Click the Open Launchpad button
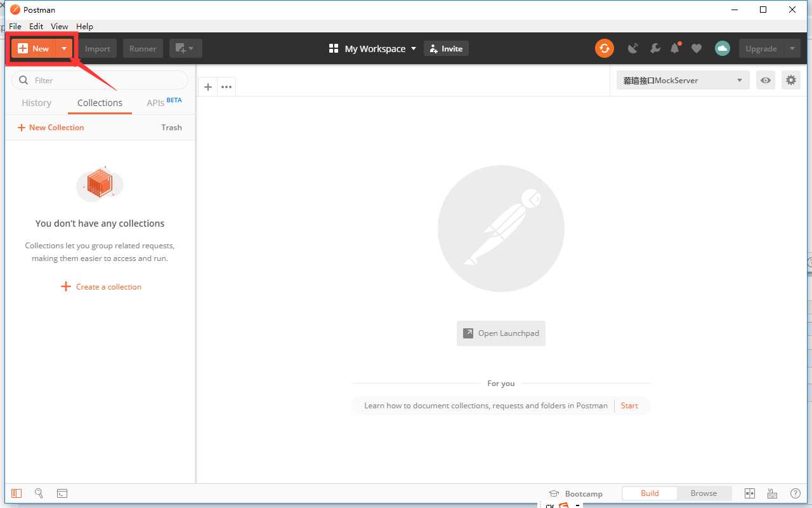 click(x=501, y=333)
